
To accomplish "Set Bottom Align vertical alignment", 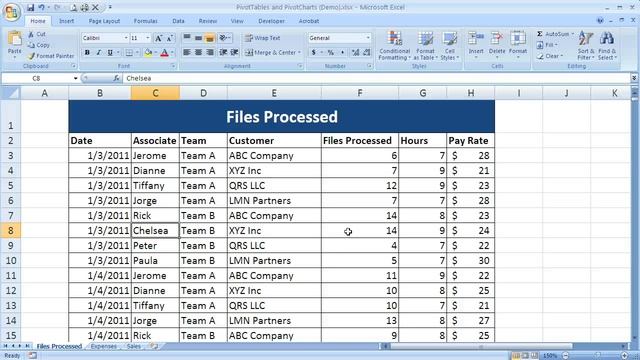I will click(x=210, y=38).
